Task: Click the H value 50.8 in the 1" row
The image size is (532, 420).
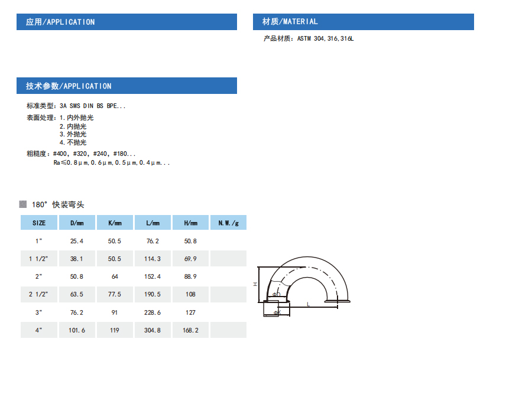Action: coord(190,241)
